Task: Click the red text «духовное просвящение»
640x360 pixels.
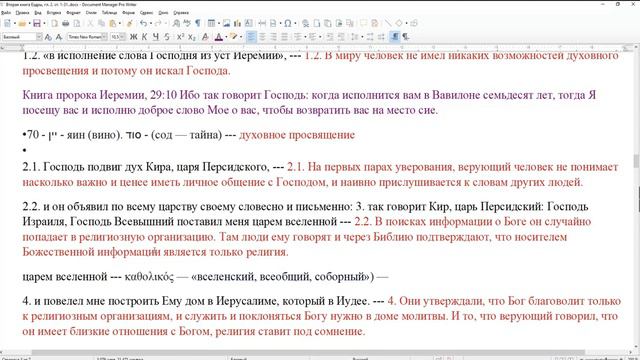Action: [x=297, y=135]
